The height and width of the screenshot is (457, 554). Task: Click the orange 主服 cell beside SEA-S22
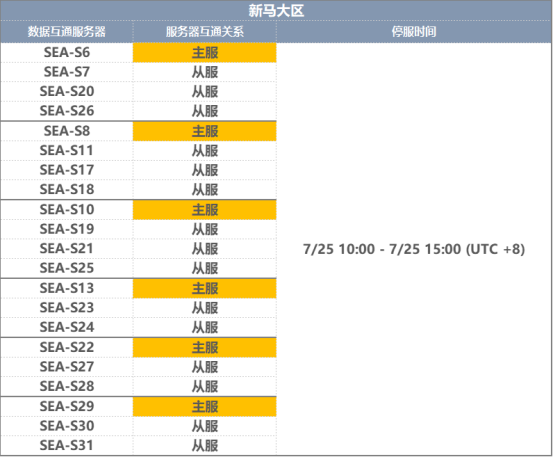pos(205,347)
